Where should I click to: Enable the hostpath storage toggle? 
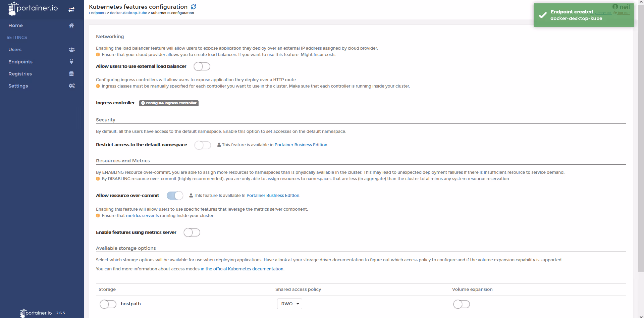(x=108, y=304)
